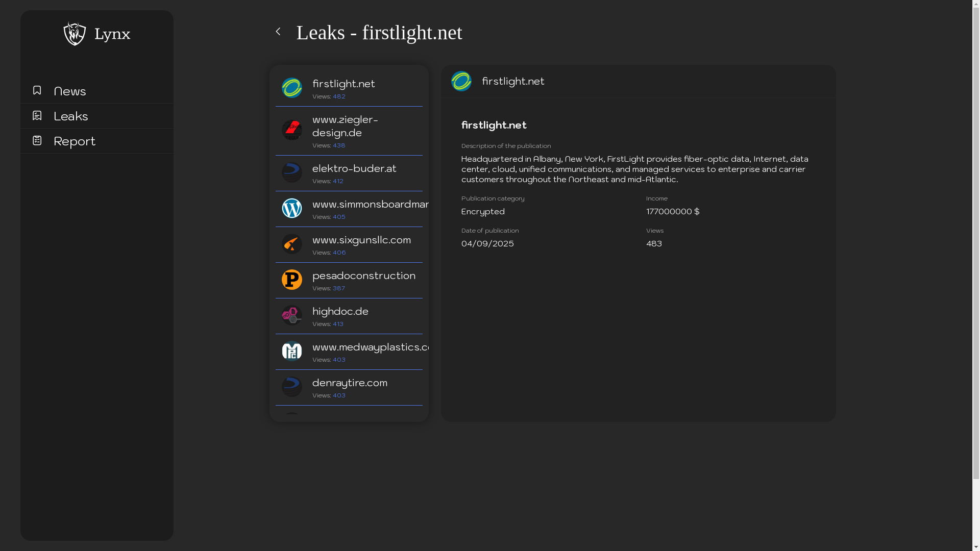980x551 pixels.
Task: Open the Leaks menu item
Action: click(x=71, y=116)
